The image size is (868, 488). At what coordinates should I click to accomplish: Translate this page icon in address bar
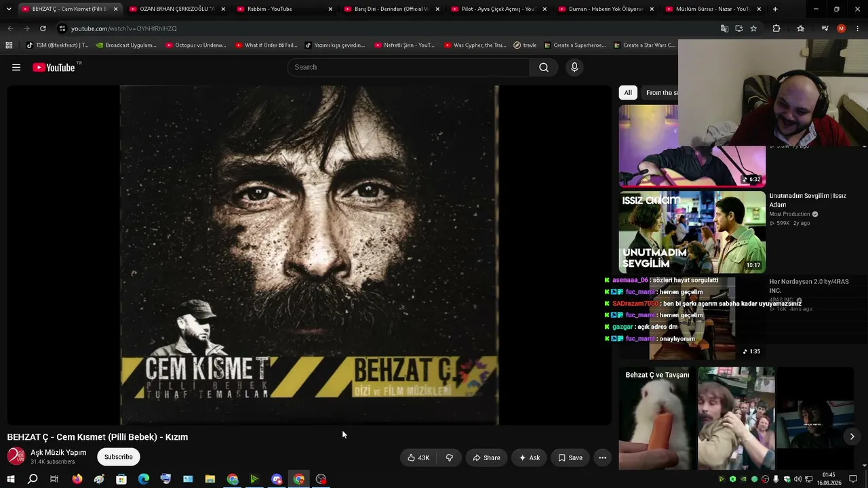tap(724, 28)
